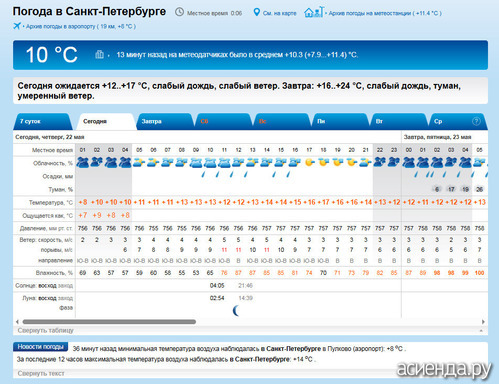Click the weather station house icon
The height and width of the screenshot is (384, 499).
tap(314, 12)
